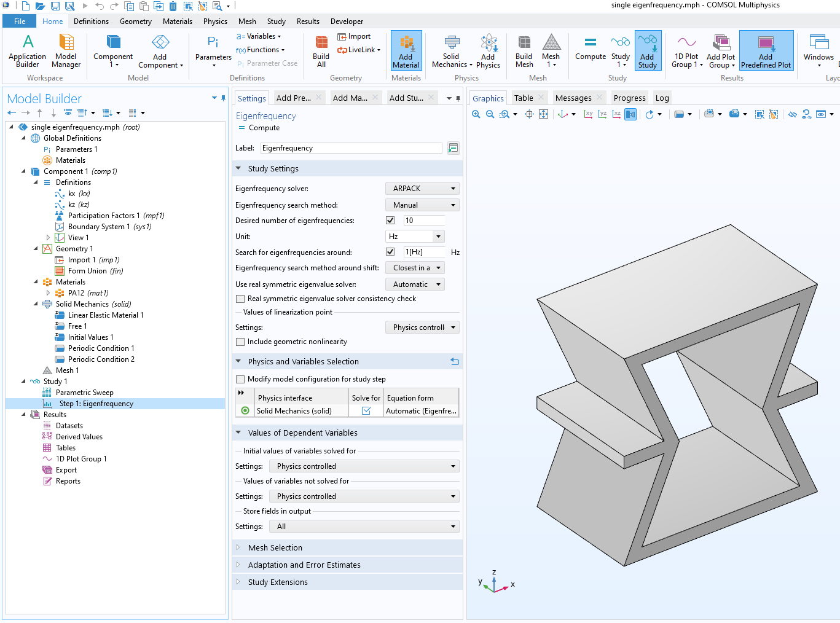840x623 pixels.
Task: Click the Build Mesh icon
Action: 524,50
